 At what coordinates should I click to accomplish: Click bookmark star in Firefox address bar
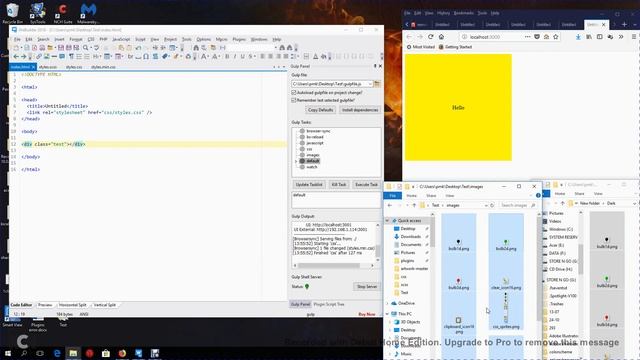(x=556, y=37)
